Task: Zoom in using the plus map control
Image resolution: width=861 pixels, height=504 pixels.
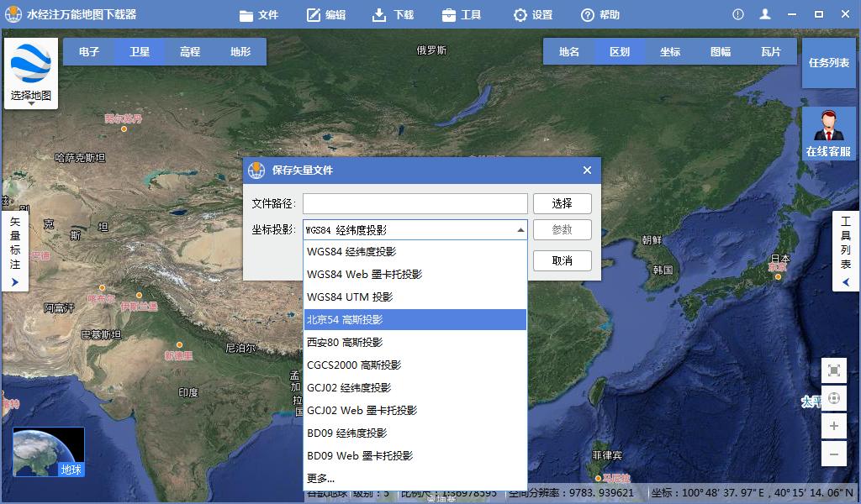Action: [833, 425]
